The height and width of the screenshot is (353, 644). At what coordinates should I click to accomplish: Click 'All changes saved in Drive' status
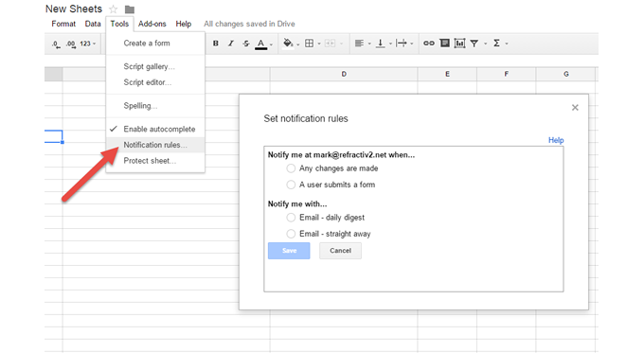pos(249,24)
